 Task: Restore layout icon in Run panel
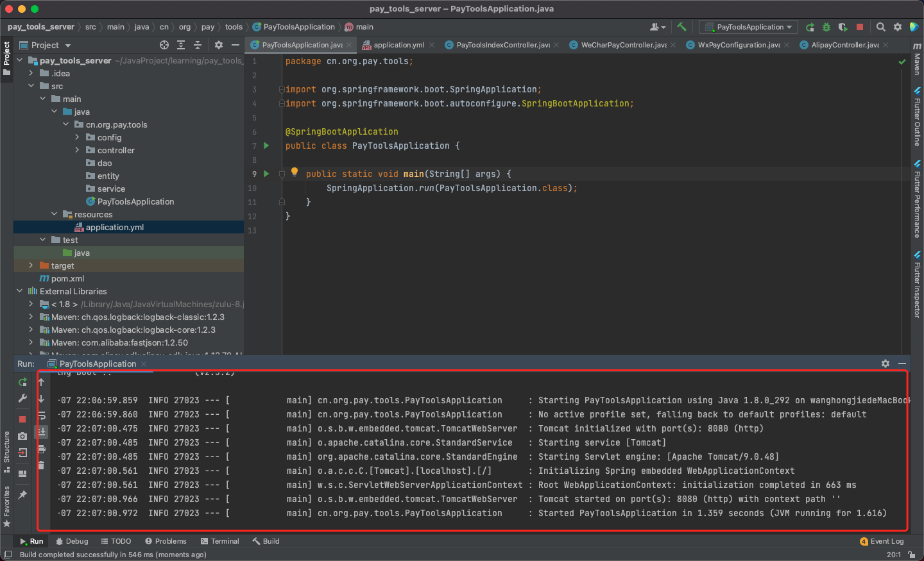(22, 474)
